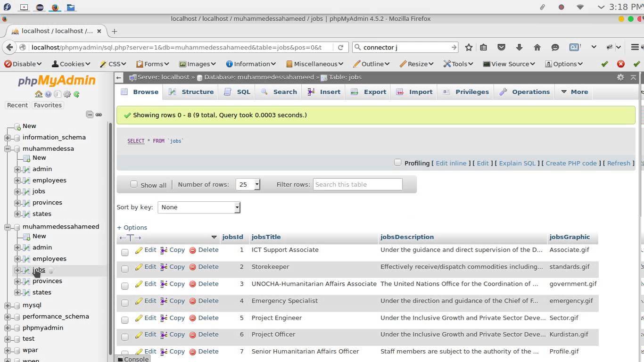Click the Filter rows search field

[x=357, y=184]
